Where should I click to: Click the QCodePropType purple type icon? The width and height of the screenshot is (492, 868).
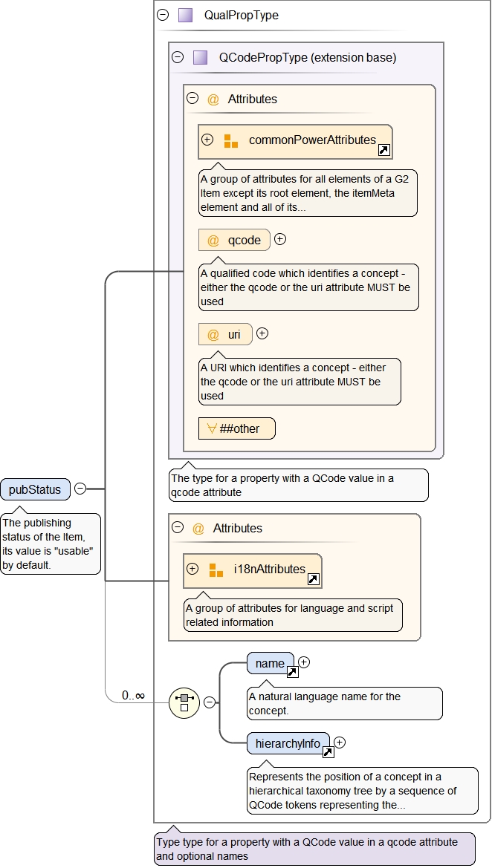tap(200, 57)
